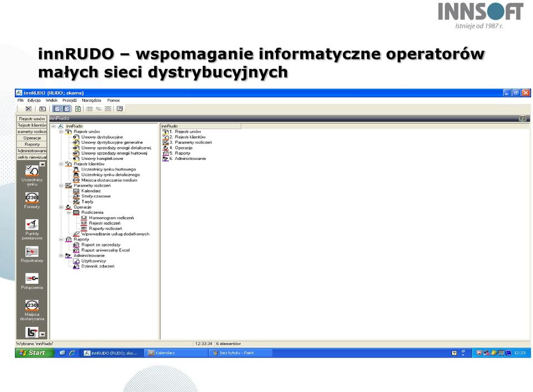
Task: Select Taryfy in the tree
Action: click(87, 202)
